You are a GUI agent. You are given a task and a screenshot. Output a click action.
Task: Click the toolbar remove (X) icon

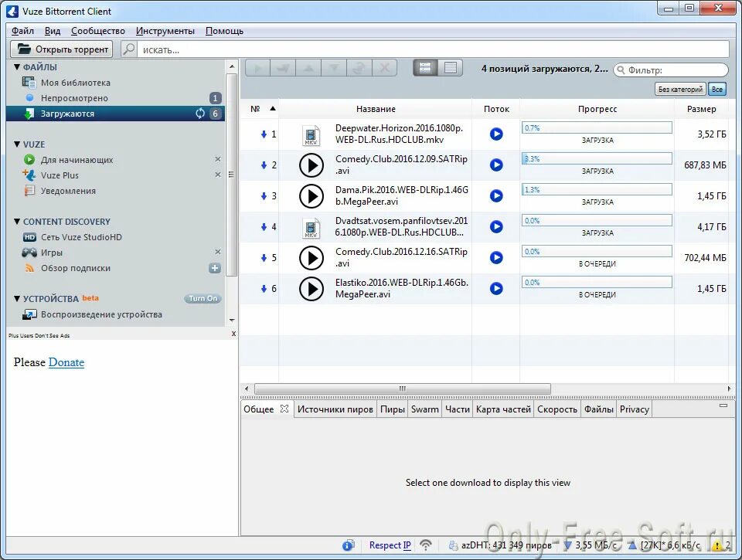point(385,68)
